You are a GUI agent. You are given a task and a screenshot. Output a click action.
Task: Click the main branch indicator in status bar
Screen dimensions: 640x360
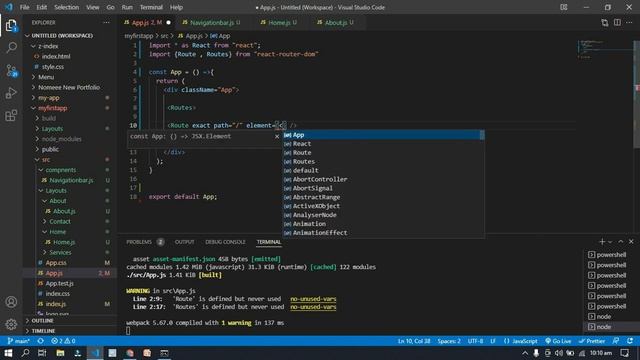click(18, 341)
